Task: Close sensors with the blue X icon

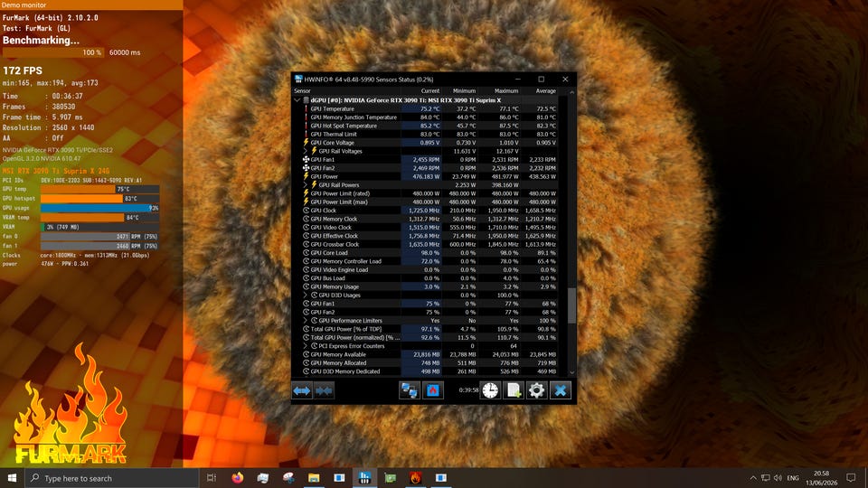Action: 561,390
